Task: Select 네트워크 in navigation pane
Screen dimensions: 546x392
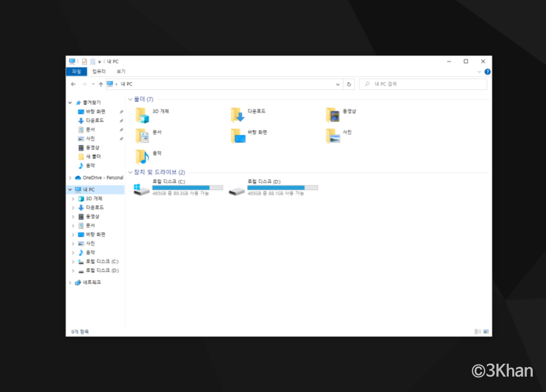Action: tap(92, 282)
